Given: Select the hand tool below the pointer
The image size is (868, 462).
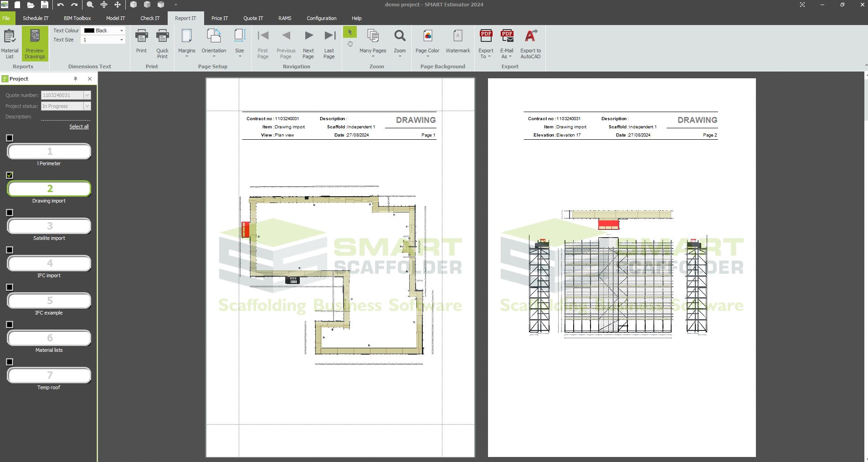Looking at the screenshot, I should 350,44.
